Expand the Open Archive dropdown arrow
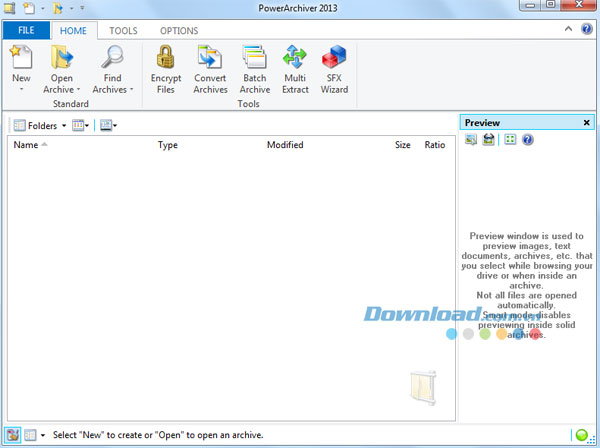The width and height of the screenshot is (600, 448). click(78, 89)
